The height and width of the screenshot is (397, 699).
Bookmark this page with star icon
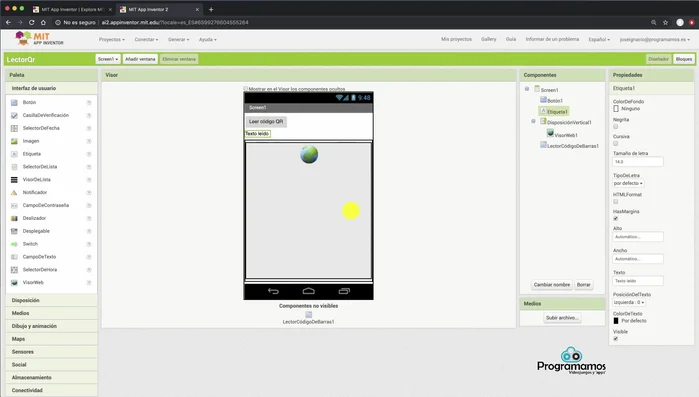(666, 22)
